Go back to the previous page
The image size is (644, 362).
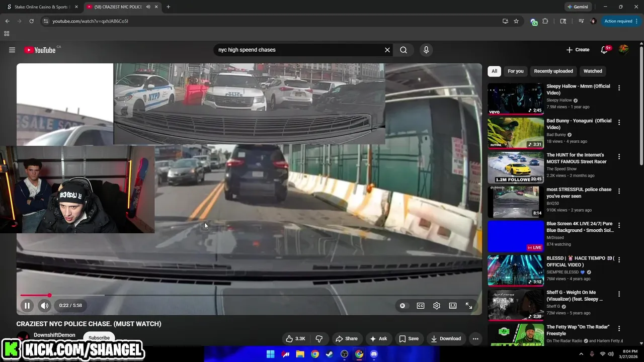(7, 21)
